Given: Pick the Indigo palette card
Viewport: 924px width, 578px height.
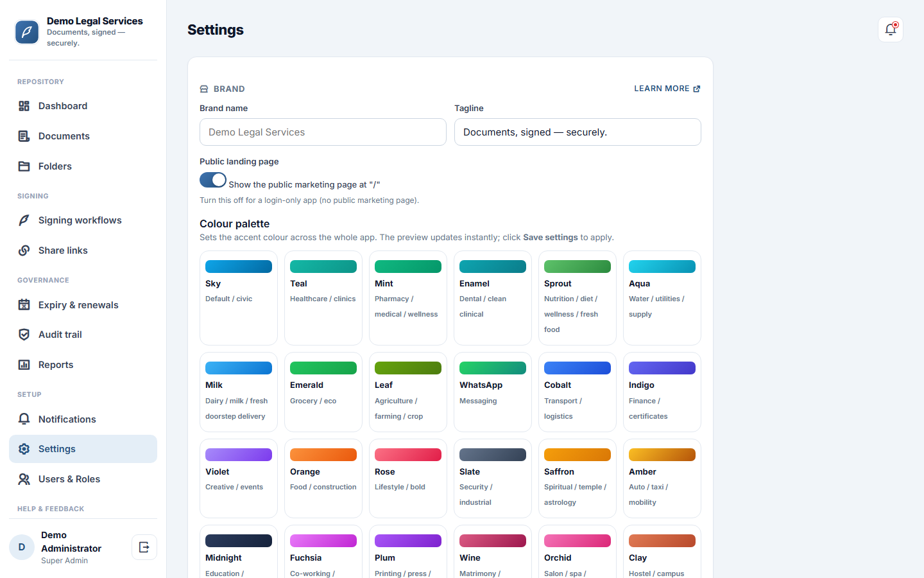Looking at the screenshot, I should pos(662,392).
